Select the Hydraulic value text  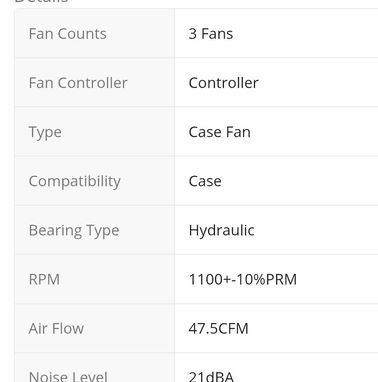[221, 230]
